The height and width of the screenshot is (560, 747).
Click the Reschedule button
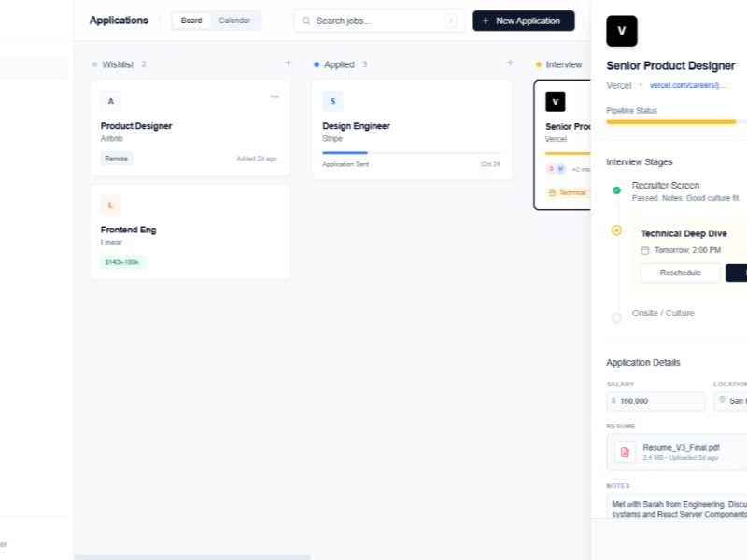coord(680,273)
